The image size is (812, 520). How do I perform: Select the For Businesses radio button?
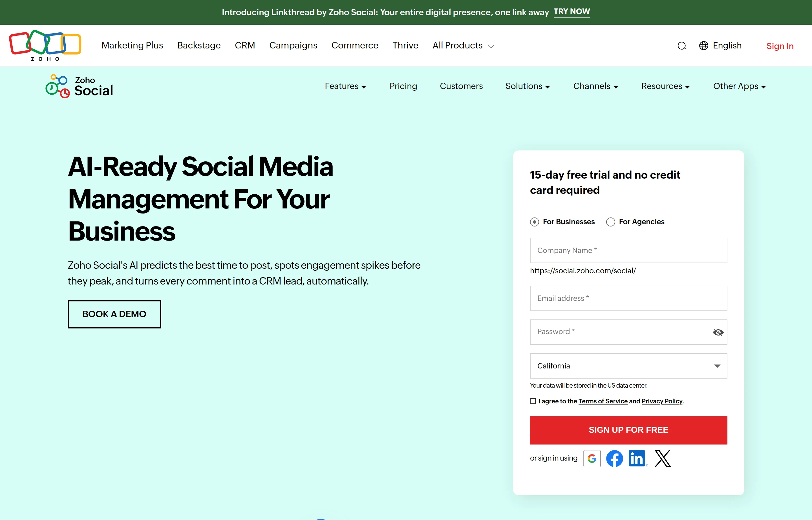[534, 222]
